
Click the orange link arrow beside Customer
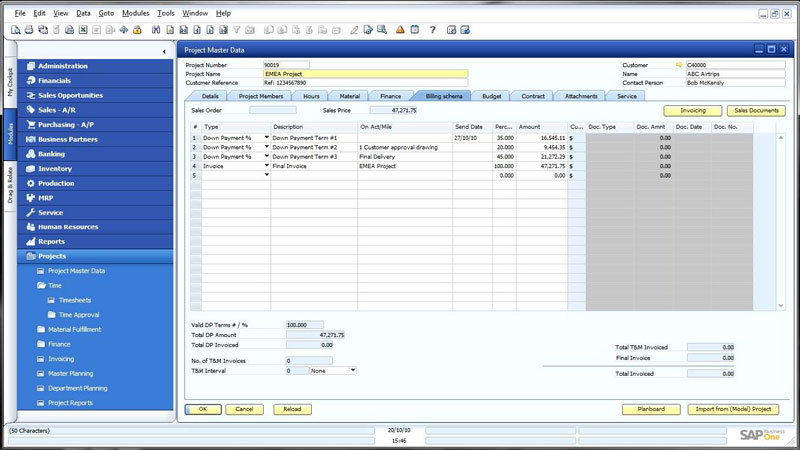click(x=679, y=65)
